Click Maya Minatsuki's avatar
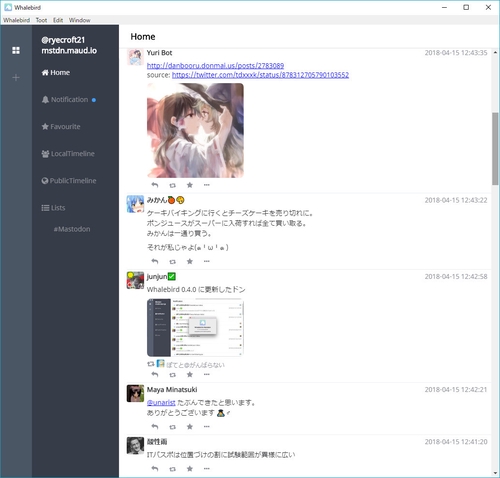500x478 pixels. 135,393
